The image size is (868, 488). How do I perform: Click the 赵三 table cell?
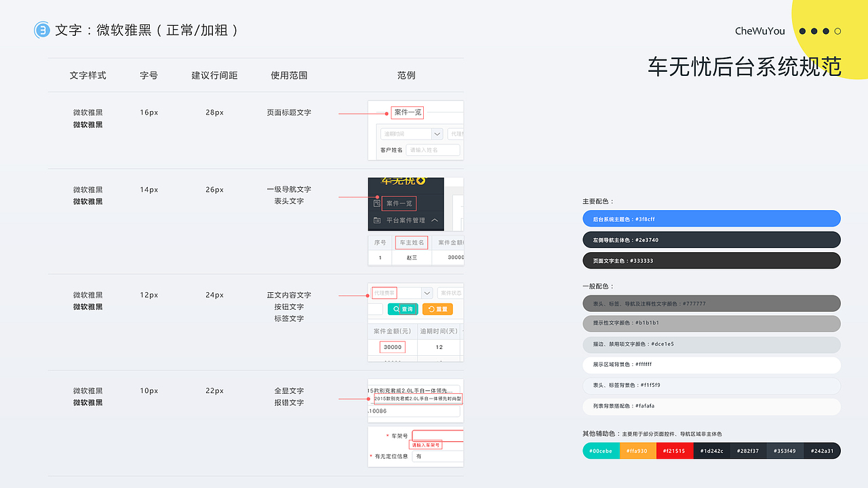[x=412, y=258]
